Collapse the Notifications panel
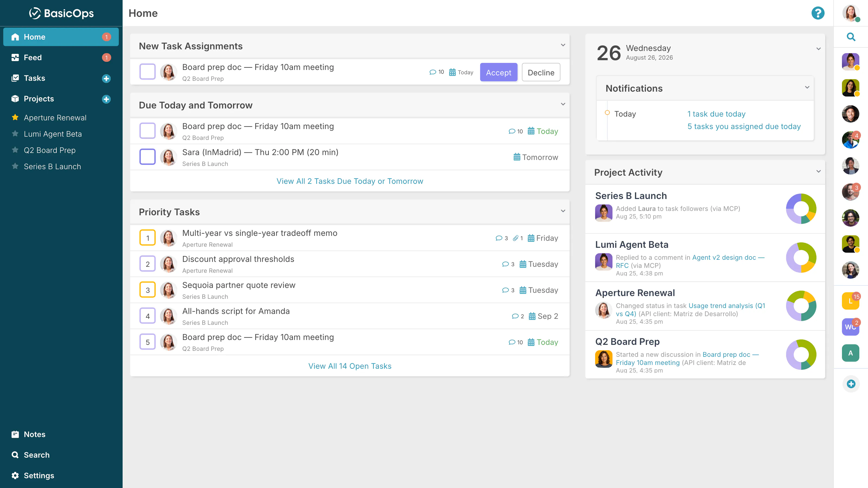Image resolution: width=868 pixels, height=488 pixels. (x=807, y=87)
